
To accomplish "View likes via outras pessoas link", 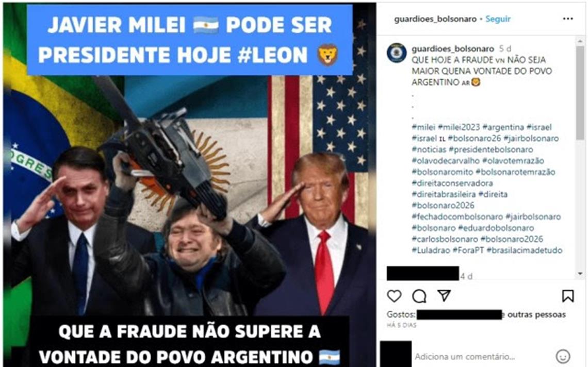I will click(536, 314).
